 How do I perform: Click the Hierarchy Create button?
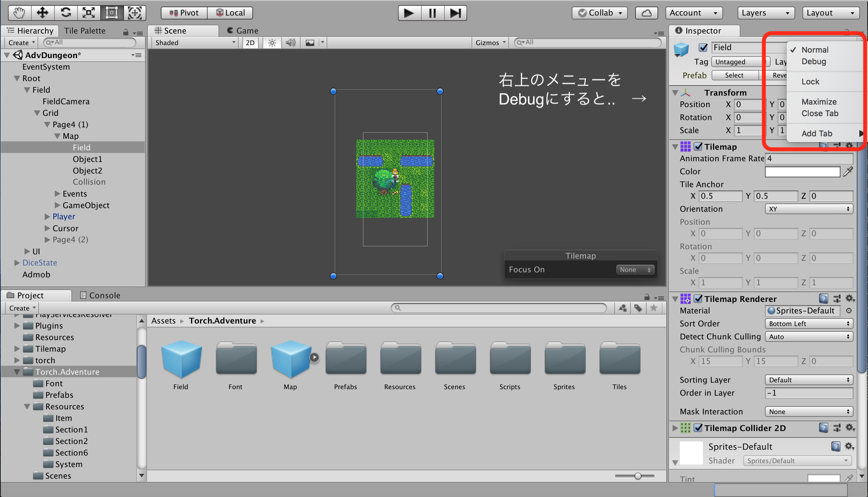point(22,43)
